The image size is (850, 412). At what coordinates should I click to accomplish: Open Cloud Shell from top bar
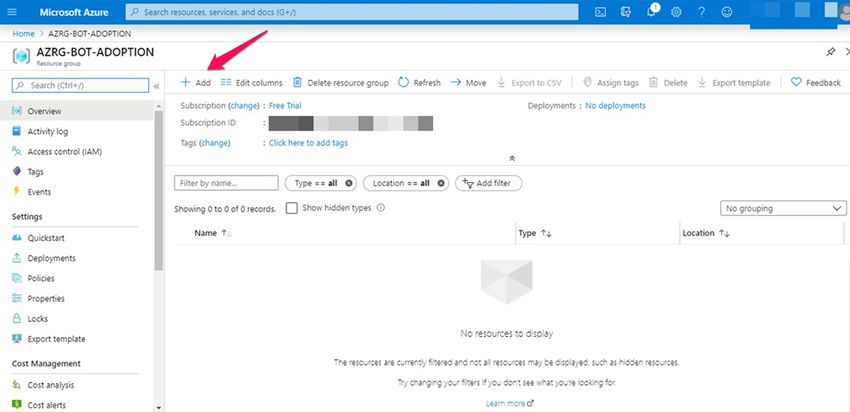(x=600, y=12)
